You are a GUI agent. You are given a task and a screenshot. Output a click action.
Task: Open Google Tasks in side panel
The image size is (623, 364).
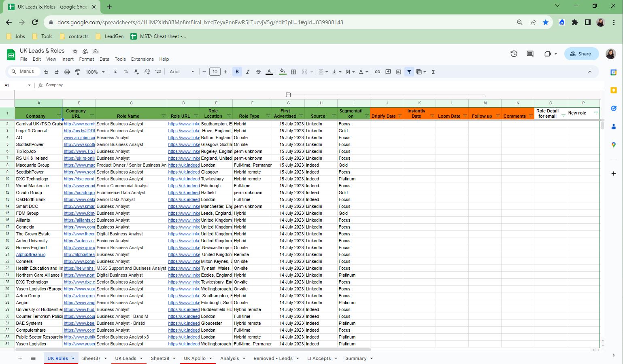click(x=614, y=108)
